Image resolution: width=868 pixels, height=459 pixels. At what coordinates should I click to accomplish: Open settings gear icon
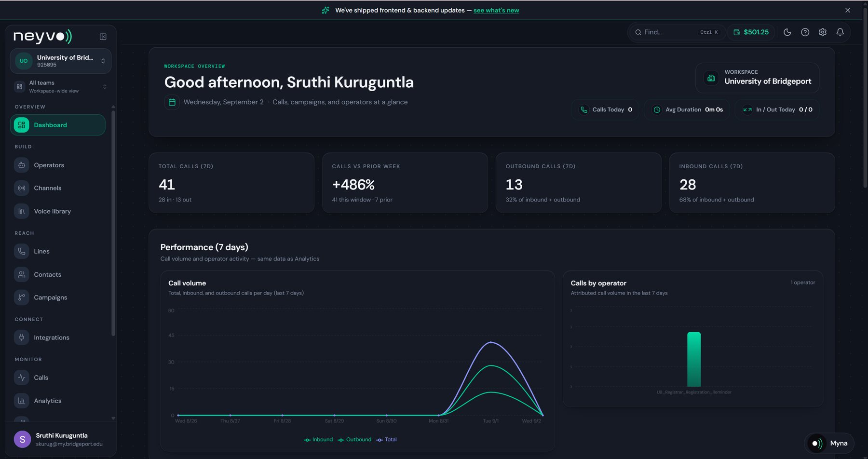coord(823,32)
